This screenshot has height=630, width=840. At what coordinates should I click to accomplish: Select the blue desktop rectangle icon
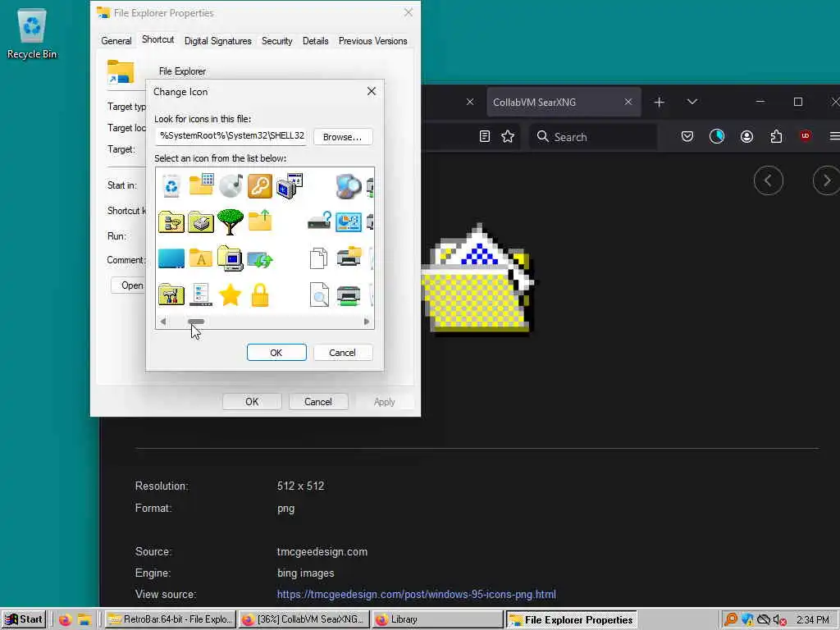(171, 258)
